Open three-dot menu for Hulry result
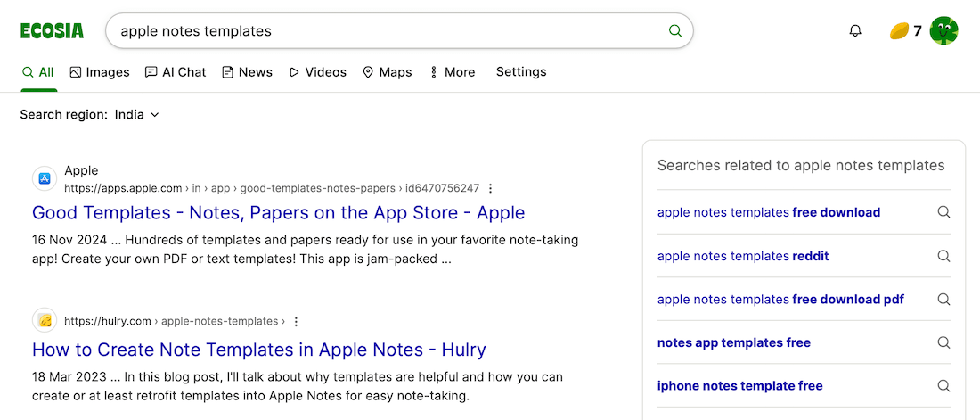 point(297,321)
